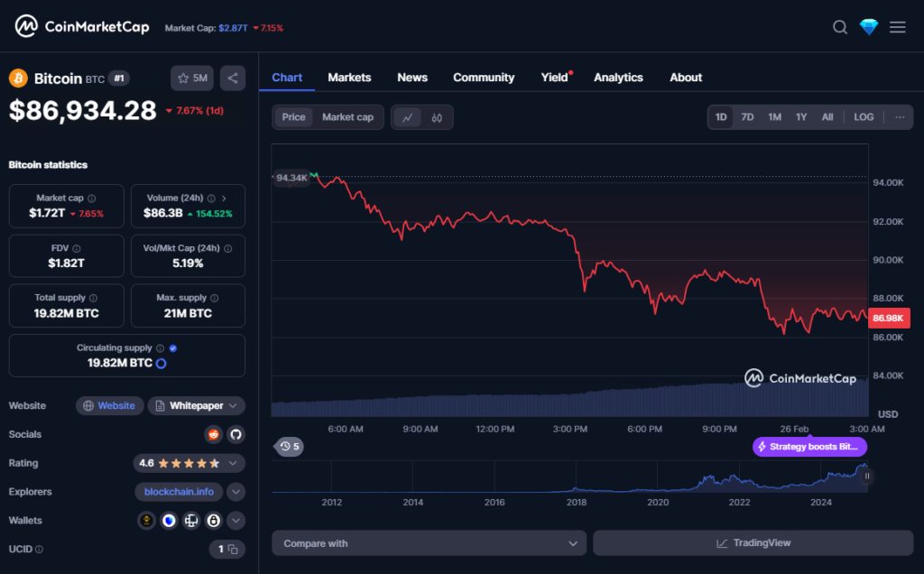Expand Volume (24h) details arrow
Viewport: 924px width, 574px height.
[x=224, y=199]
